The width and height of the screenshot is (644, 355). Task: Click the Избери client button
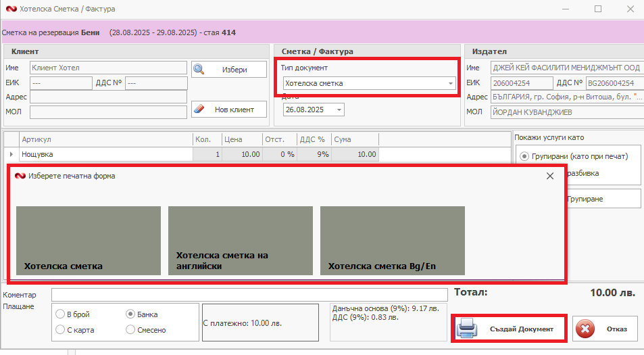pos(229,70)
